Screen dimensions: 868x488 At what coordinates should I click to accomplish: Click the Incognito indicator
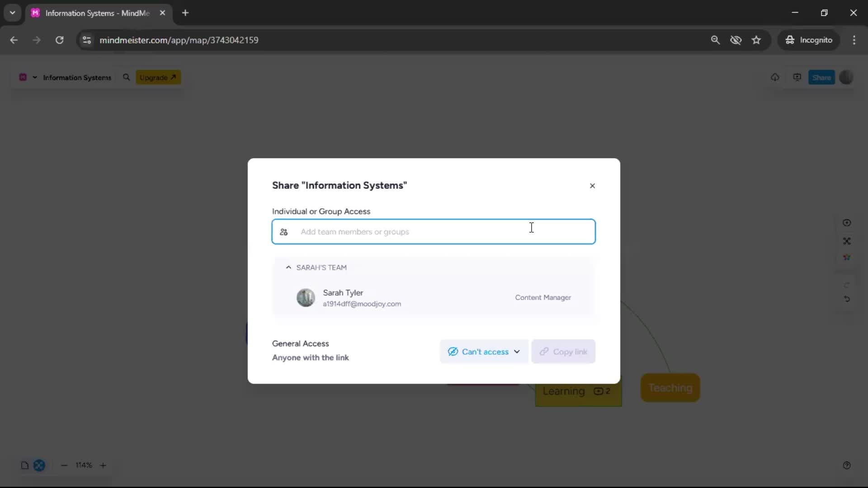(x=808, y=40)
